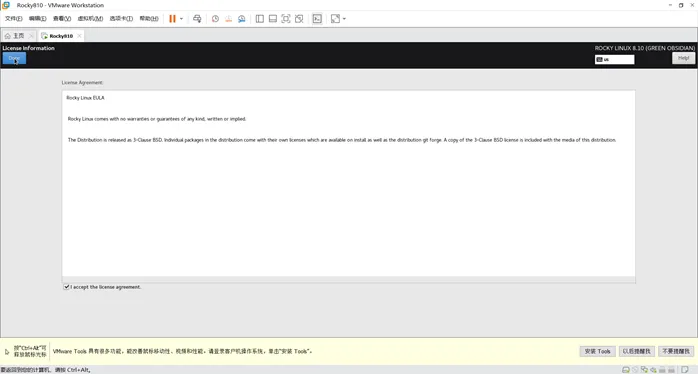The height and width of the screenshot is (374, 698).
Task: Click the 不要提醒我 button
Action: coord(676,351)
